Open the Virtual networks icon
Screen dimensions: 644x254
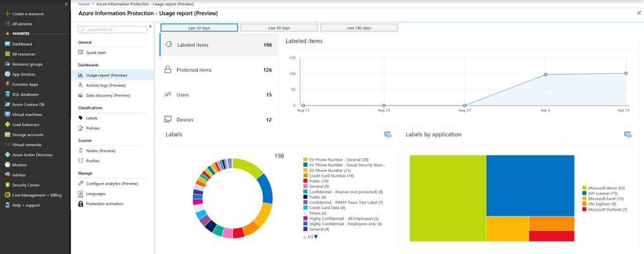[7, 145]
